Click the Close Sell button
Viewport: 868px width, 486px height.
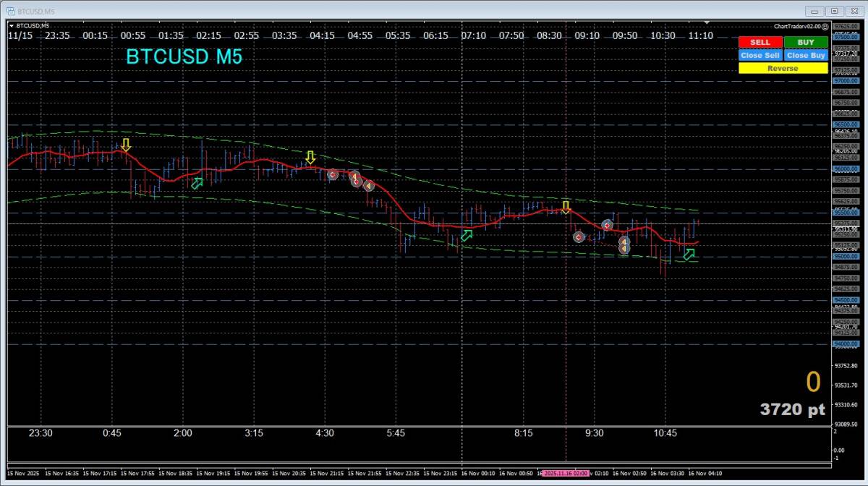(759, 55)
